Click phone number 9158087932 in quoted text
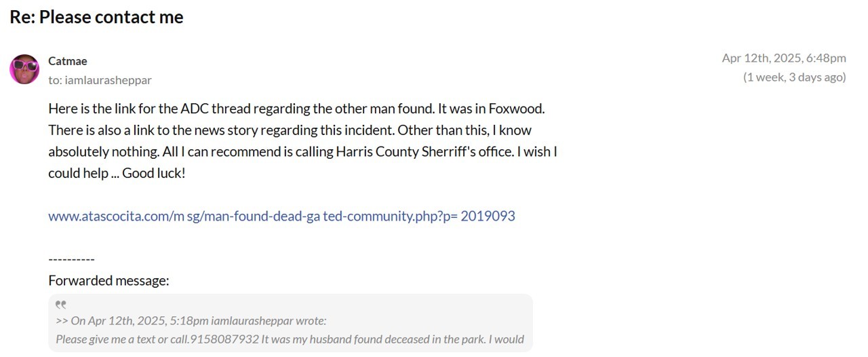The image size is (868, 357). coord(226,339)
